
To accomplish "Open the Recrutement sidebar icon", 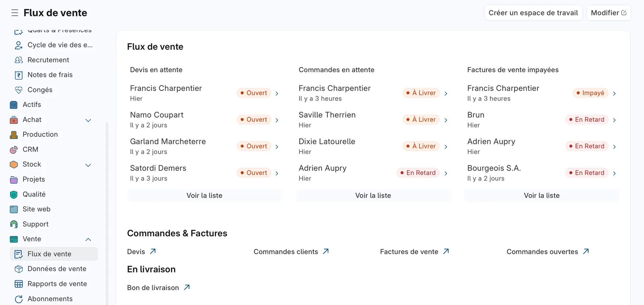I will 19,60.
